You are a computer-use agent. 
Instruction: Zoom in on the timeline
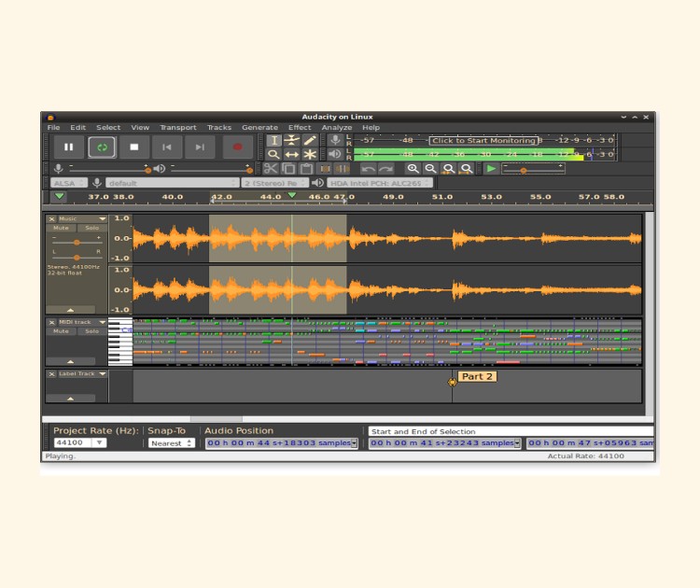413,169
